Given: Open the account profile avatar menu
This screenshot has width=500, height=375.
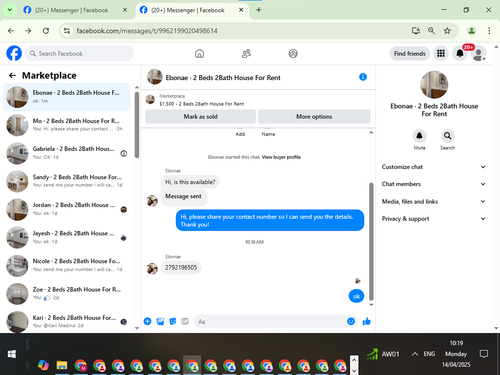Looking at the screenshot, I should 479,53.
